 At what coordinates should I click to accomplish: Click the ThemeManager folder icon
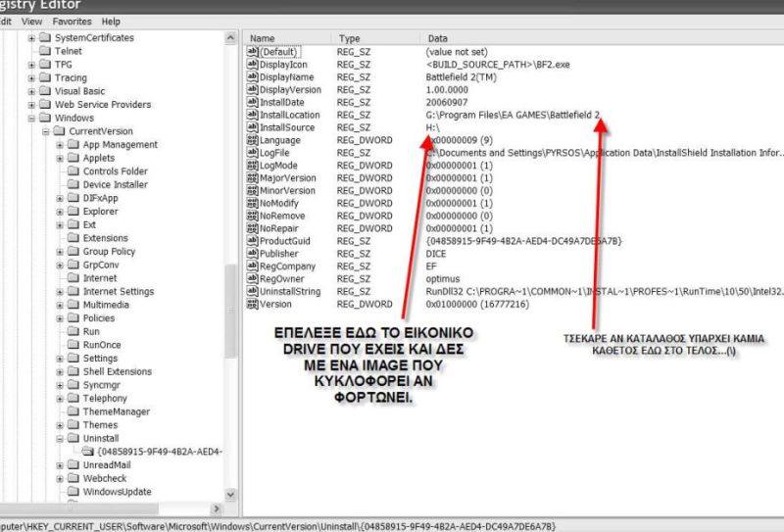tap(73, 411)
